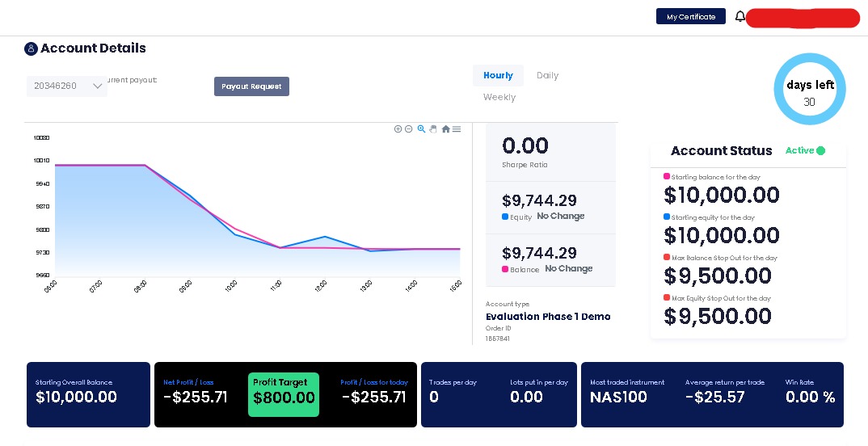Image resolution: width=868 pixels, height=446 pixels.
Task: Expand account selector using chevron arrow
Action: click(98, 86)
